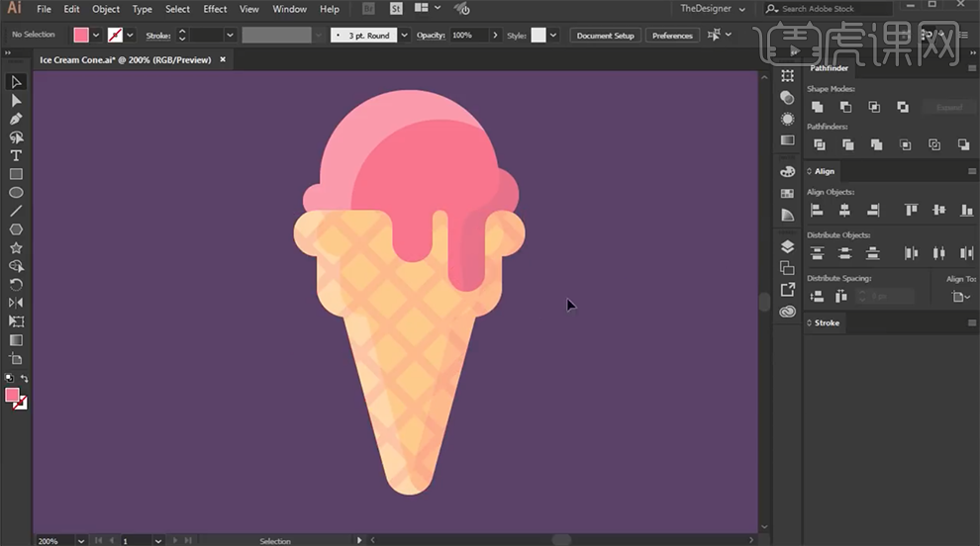Select the Type tool
The image size is (980, 546).
pyautogui.click(x=16, y=156)
